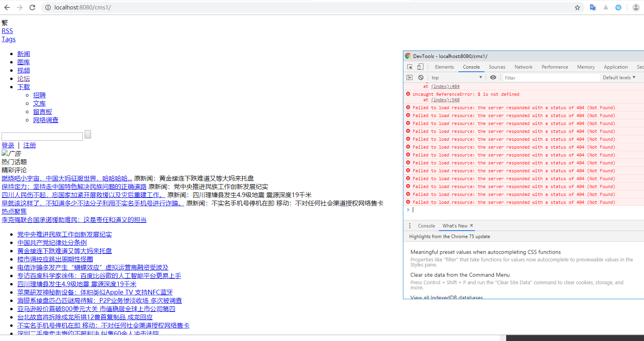Screen dimensions: 644x341
Task: Open comment link starting 保持定力
Action: tap(74, 186)
